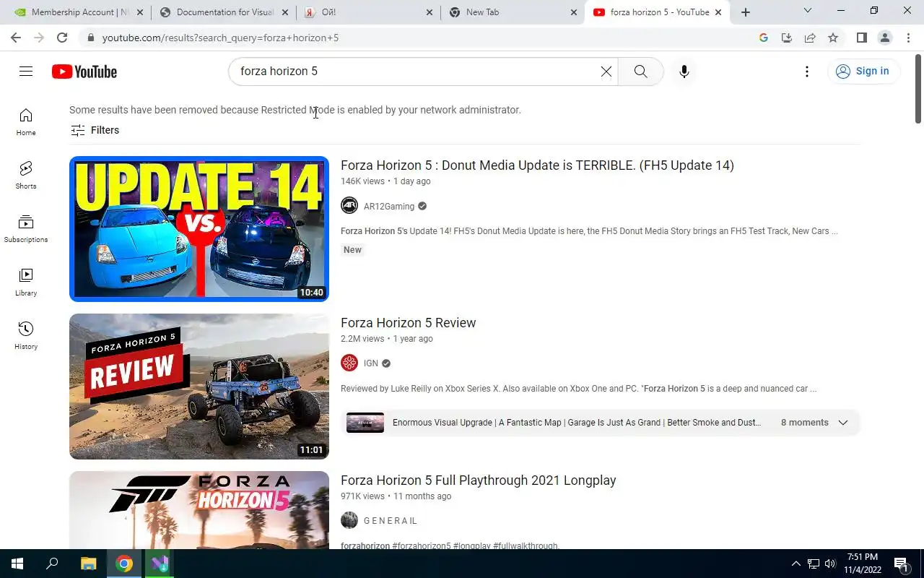This screenshot has width=924, height=578.
Task: Click the browser address bar URL
Action: click(220, 38)
